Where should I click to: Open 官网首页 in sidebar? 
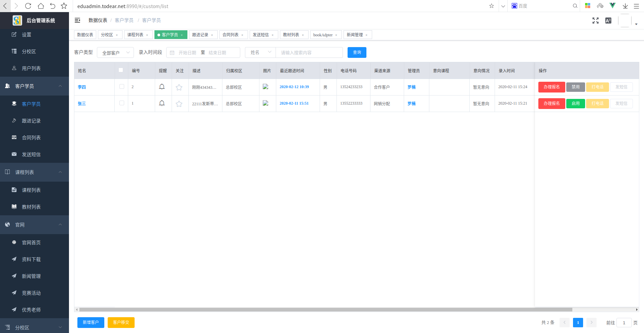(34, 243)
